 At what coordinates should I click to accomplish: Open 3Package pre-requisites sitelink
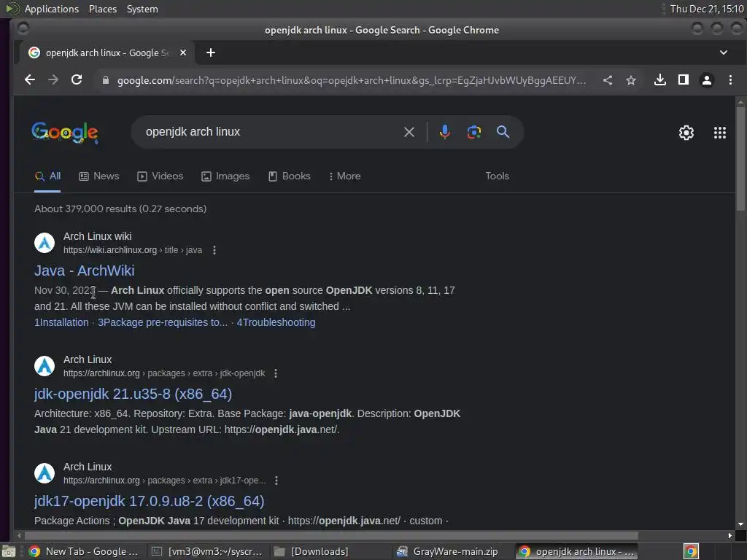point(163,322)
